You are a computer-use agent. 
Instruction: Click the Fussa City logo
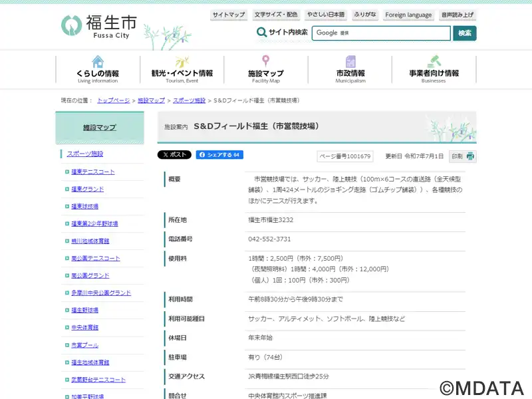pos(98,25)
